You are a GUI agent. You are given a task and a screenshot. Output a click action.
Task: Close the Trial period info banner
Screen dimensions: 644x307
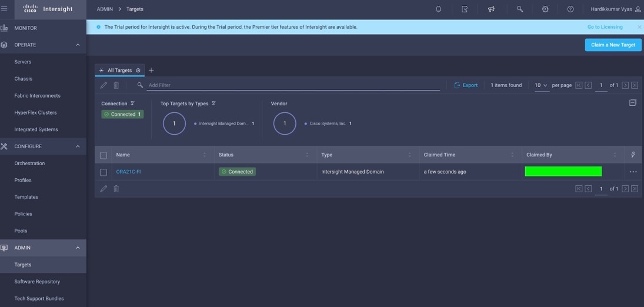(x=639, y=26)
